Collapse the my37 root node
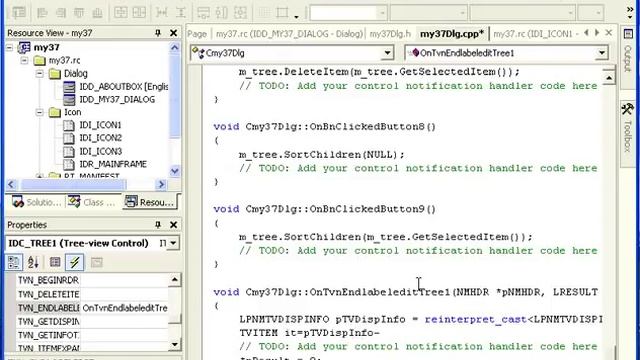This screenshot has height=360, width=640. 10,48
